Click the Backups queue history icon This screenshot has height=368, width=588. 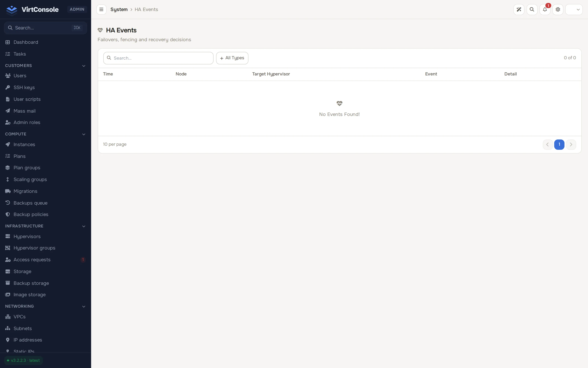pyautogui.click(x=8, y=203)
